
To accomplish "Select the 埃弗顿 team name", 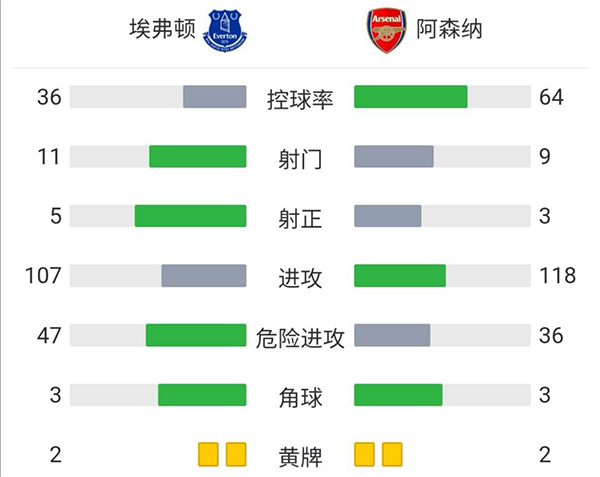I will point(162,29).
